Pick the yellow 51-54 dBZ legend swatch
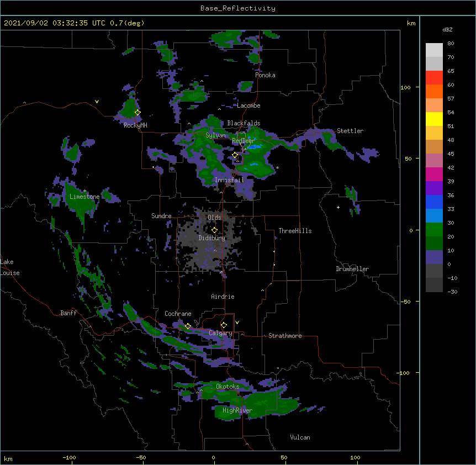This screenshot has height=465, width=476. click(x=434, y=119)
